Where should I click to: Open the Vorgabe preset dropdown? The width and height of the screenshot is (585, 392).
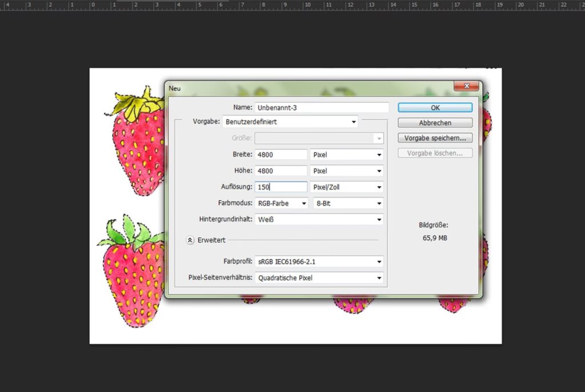(x=290, y=122)
